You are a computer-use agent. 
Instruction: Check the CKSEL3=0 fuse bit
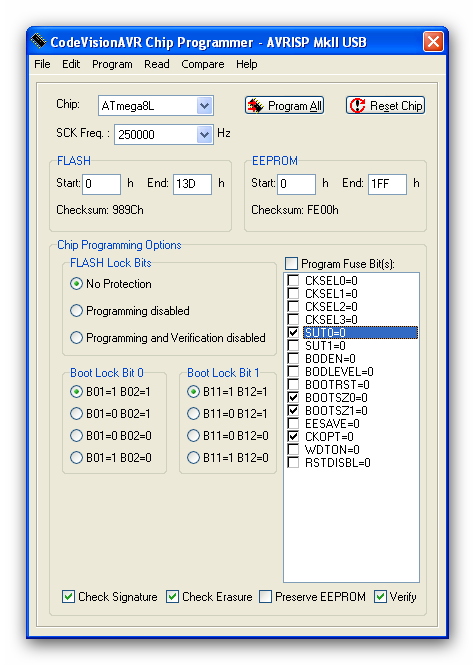click(x=293, y=319)
